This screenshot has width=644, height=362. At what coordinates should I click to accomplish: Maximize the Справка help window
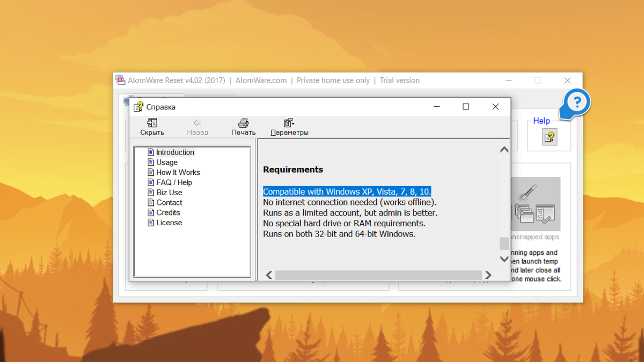[x=466, y=107]
